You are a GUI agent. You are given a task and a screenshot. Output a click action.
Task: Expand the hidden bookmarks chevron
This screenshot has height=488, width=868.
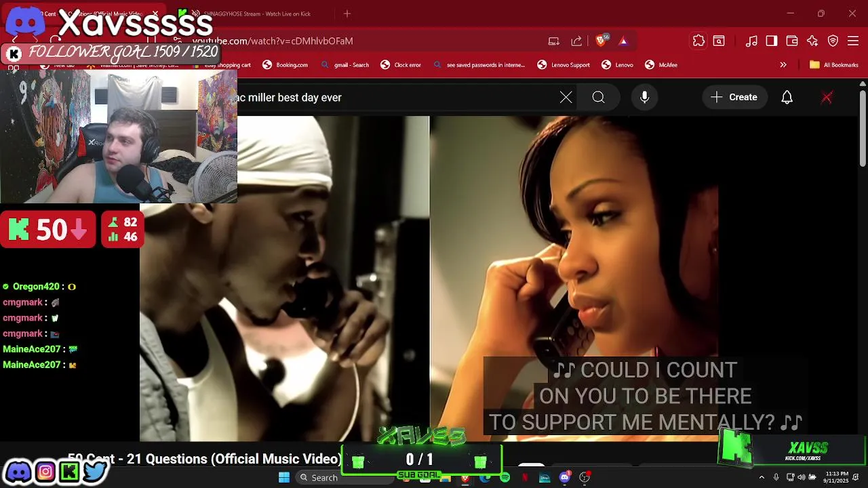[783, 65]
